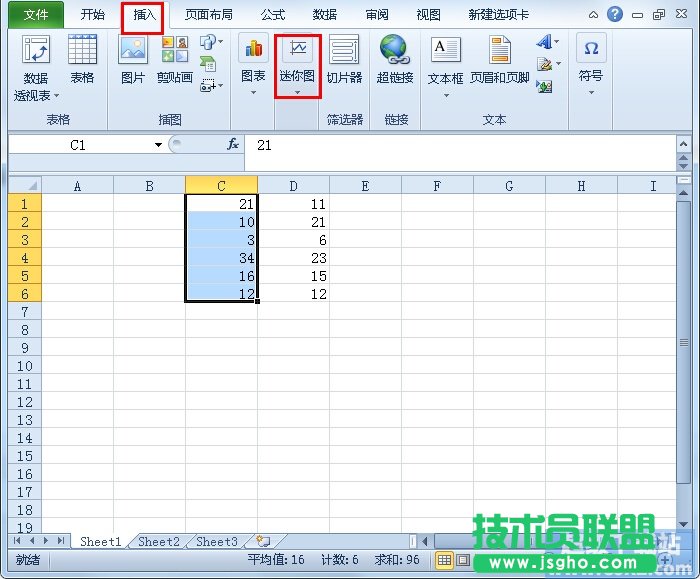Click the vertical scrollbar thumb
The image size is (700, 579).
tap(683, 342)
